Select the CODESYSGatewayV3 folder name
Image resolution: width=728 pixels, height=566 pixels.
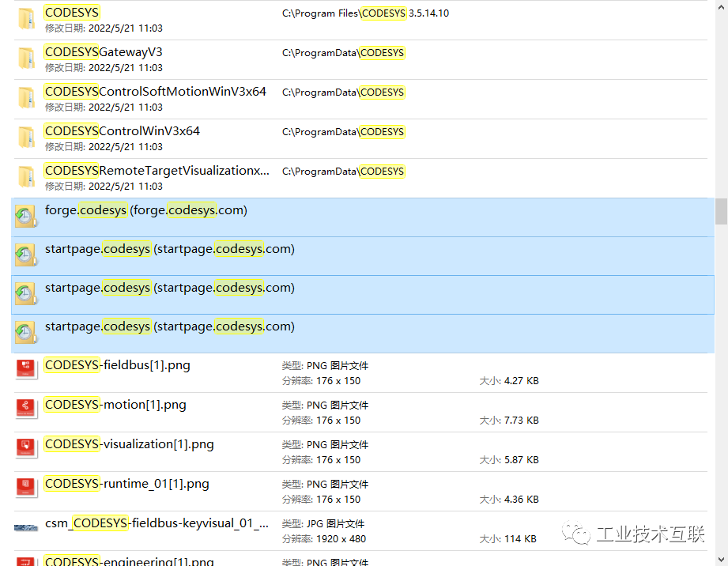pyautogui.click(x=103, y=51)
